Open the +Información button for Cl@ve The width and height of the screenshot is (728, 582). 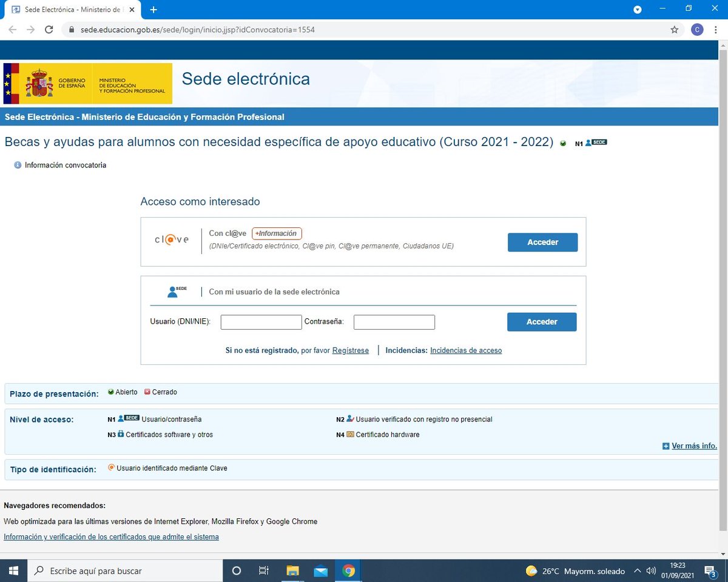tap(277, 233)
